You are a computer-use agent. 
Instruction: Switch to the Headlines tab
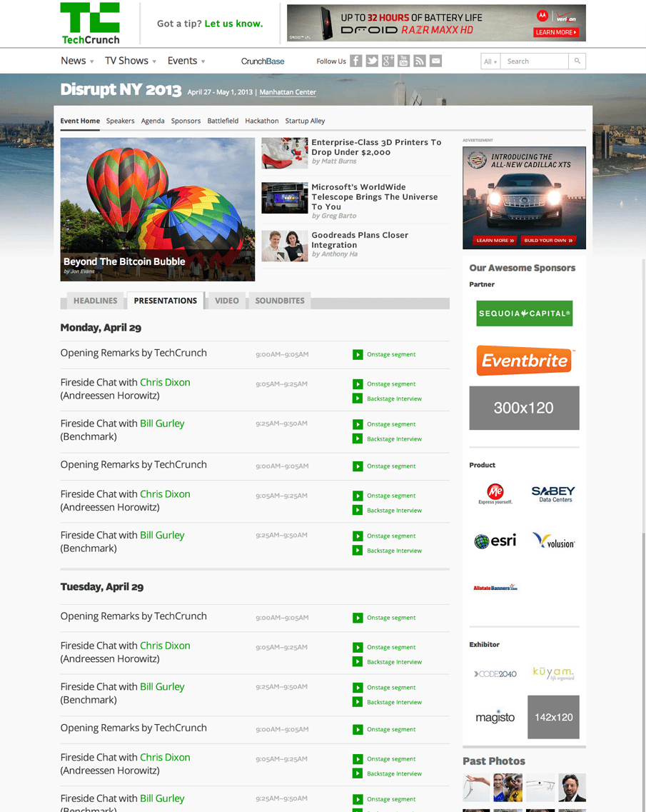pos(95,301)
